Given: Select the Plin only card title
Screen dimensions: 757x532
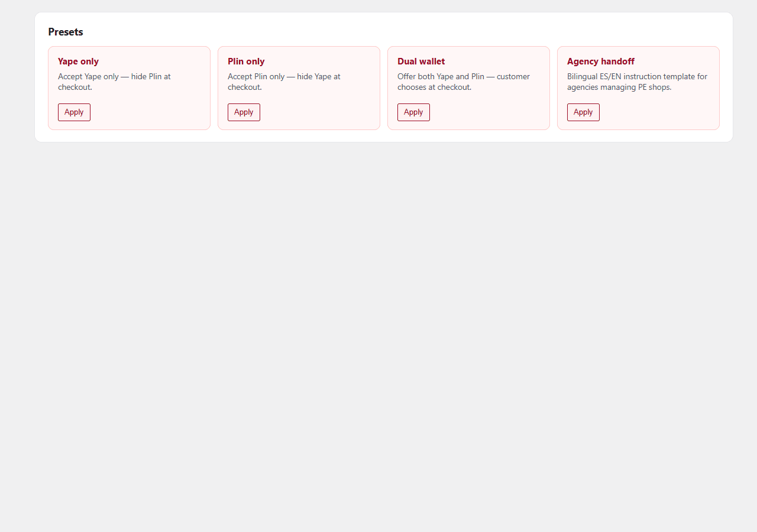Looking at the screenshot, I should pos(246,61).
